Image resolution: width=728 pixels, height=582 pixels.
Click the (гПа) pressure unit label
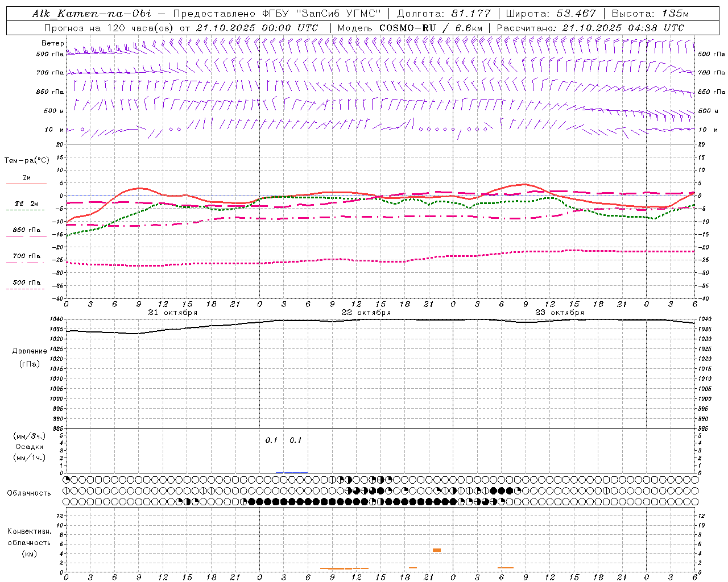[29, 364]
